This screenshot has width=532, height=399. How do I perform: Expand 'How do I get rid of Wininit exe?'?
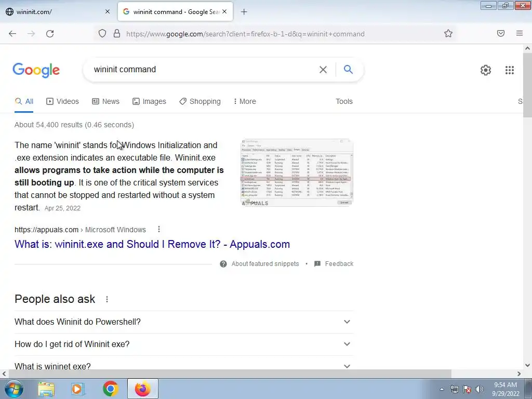click(184, 344)
